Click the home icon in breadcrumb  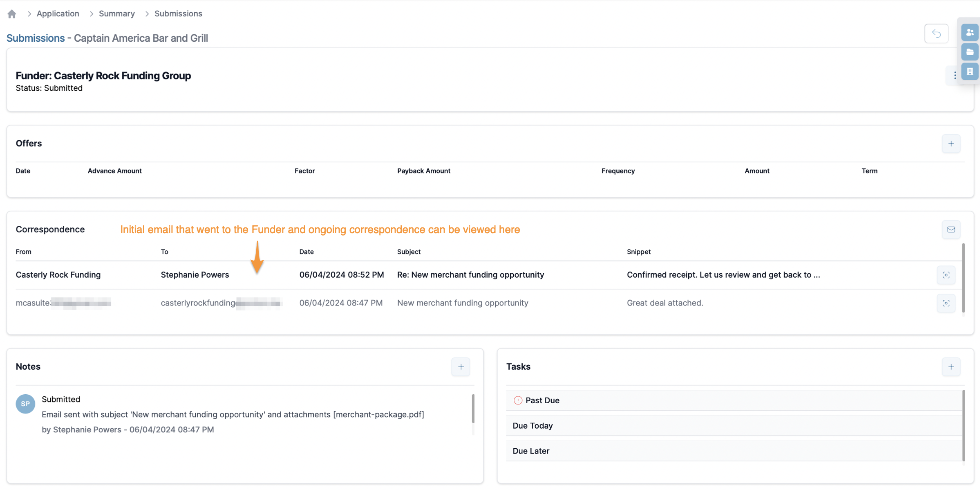click(x=12, y=14)
